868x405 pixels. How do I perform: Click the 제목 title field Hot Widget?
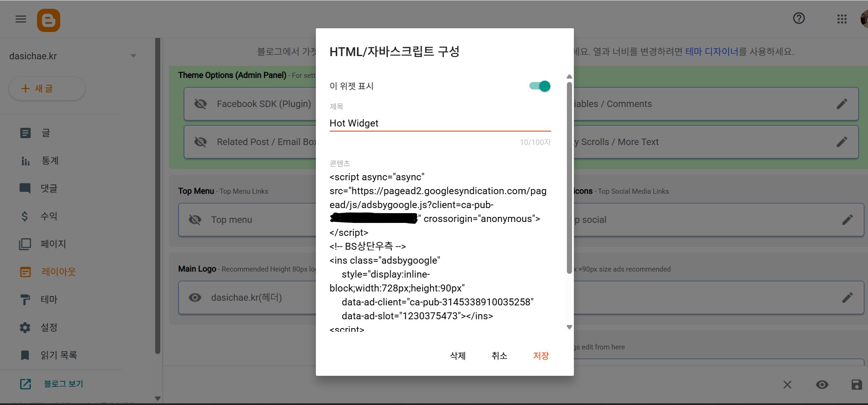[x=440, y=123]
